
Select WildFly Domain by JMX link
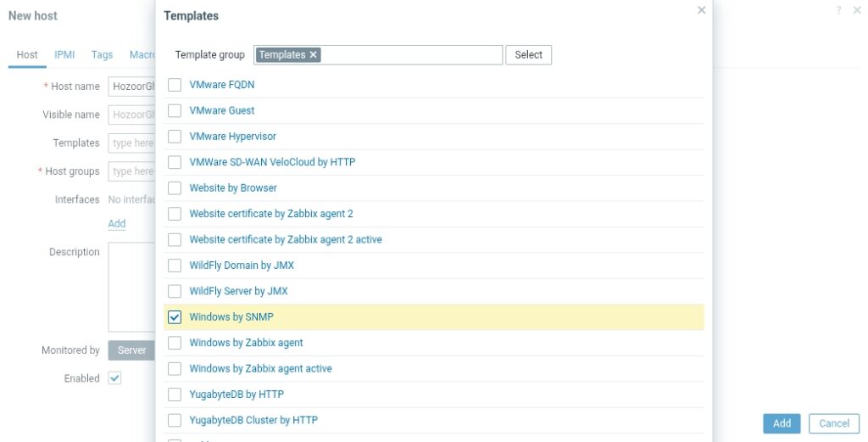click(x=242, y=266)
